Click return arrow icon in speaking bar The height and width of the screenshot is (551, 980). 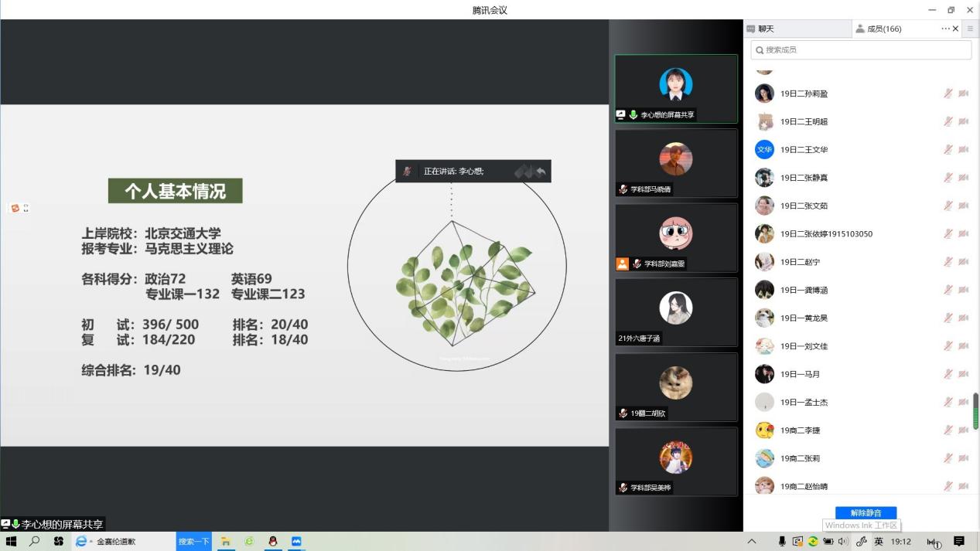541,172
